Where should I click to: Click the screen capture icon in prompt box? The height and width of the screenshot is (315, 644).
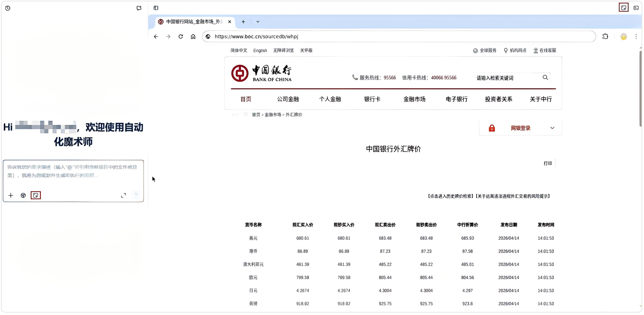click(x=36, y=195)
